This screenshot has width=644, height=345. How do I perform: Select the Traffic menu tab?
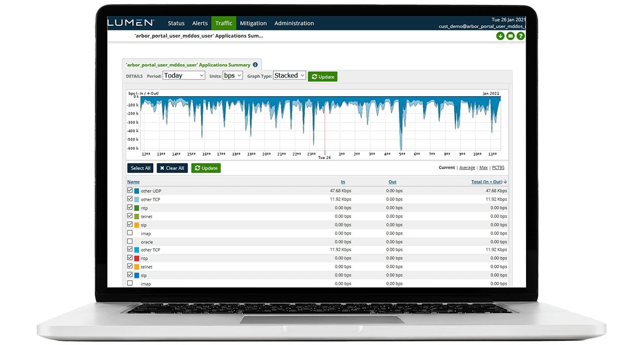click(224, 23)
